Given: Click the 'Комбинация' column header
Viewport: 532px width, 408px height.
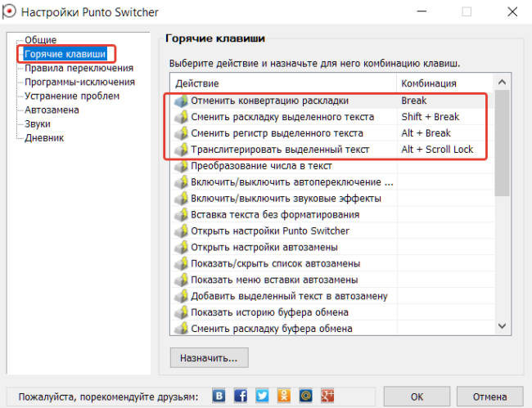Looking at the screenshot, I should tap(445, 83).
